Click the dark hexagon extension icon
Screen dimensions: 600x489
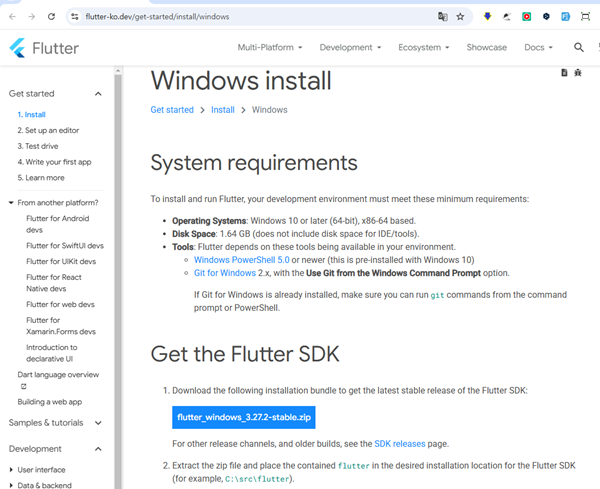coord(546,16)
